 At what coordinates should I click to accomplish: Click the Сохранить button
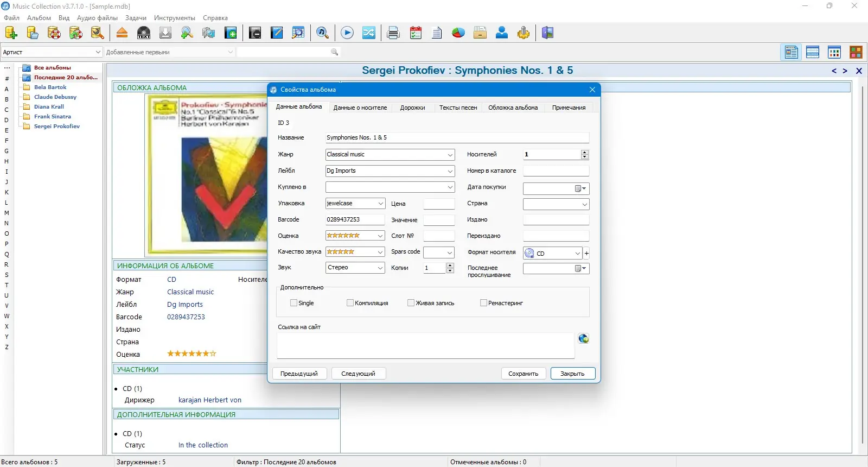(x=524, y=374)
